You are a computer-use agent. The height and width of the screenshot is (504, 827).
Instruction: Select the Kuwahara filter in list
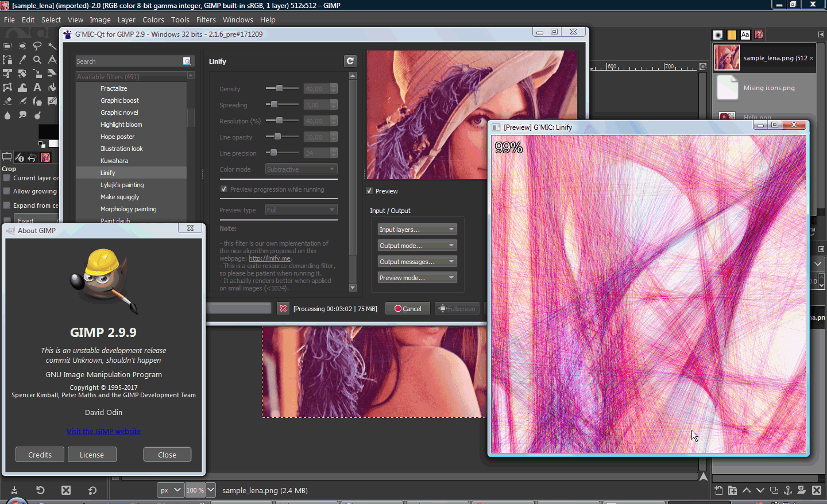[x=114, y=161]
